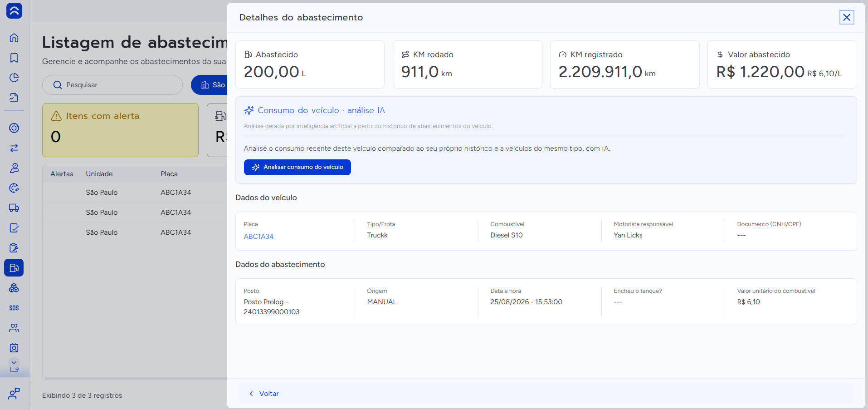This screenshot has width=868, height=410.
Task: Click the Posto Prolog station value
Action: (272, 307)
